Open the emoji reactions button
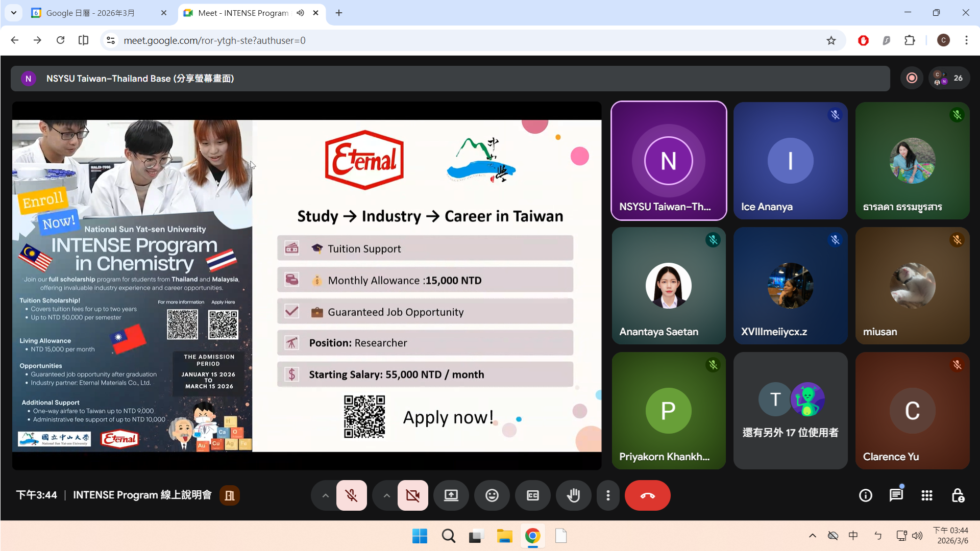Image resolution: width=980 pixels, height=551 pixels. 492,495
